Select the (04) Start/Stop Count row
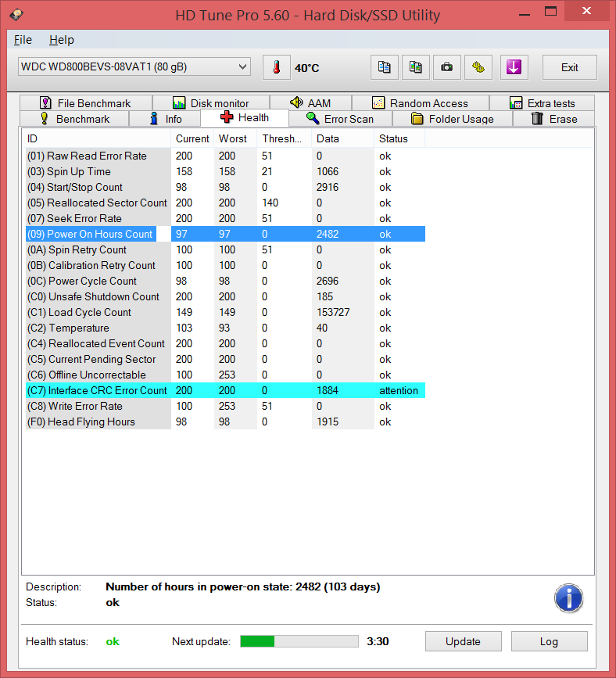616x678 pixels. coord(225,187)
